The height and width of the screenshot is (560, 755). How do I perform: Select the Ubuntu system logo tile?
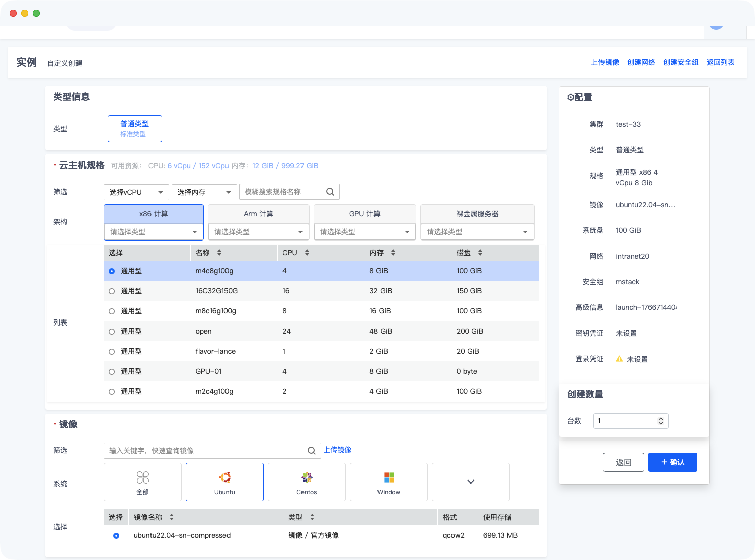[x=224, y=482]
